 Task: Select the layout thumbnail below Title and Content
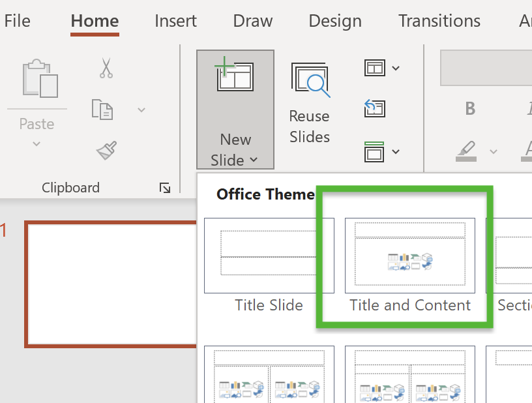click(x=410, y=374)
